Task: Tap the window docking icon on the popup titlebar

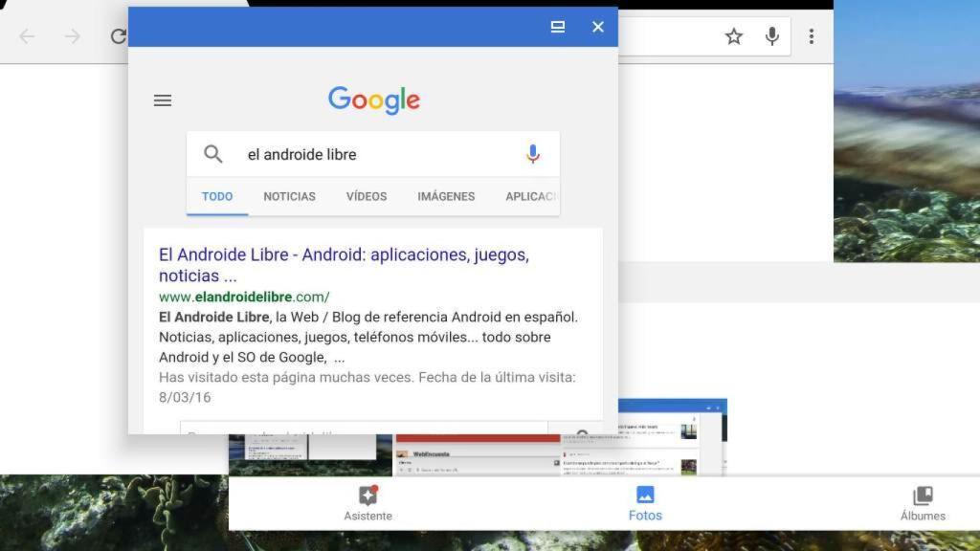Action: click(x=557, y=27)
